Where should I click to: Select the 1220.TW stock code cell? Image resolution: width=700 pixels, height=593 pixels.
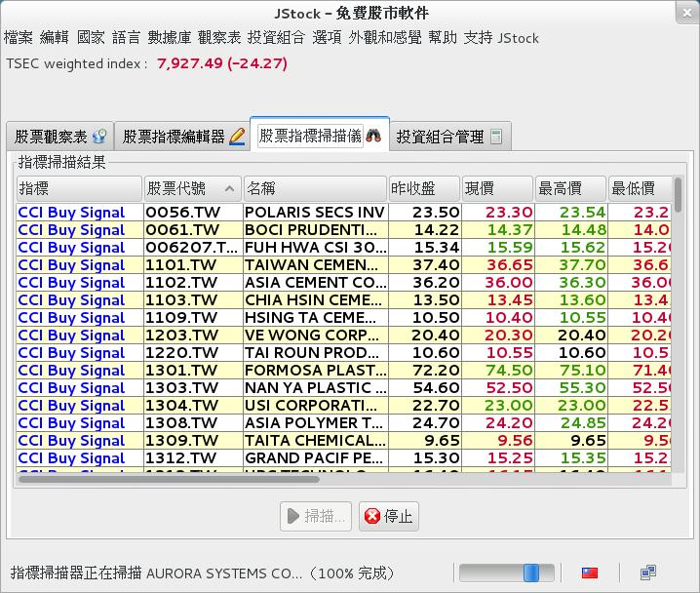click(x=193, y=353)
